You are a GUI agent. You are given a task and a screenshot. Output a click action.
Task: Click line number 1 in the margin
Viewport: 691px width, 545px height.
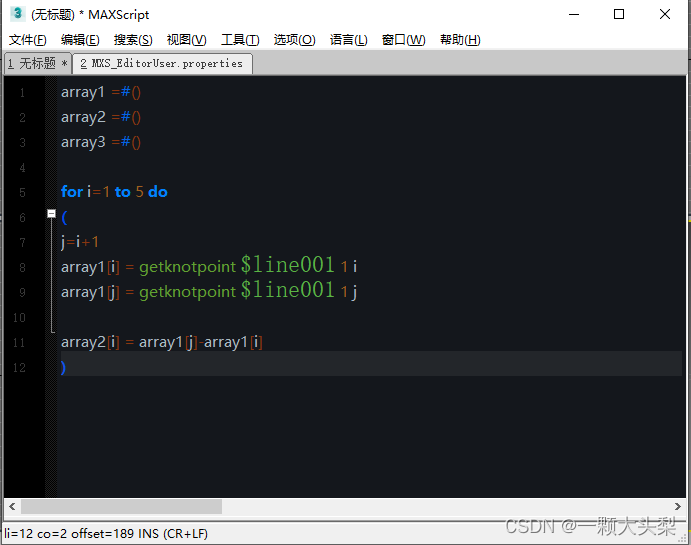tap(22, 93)
